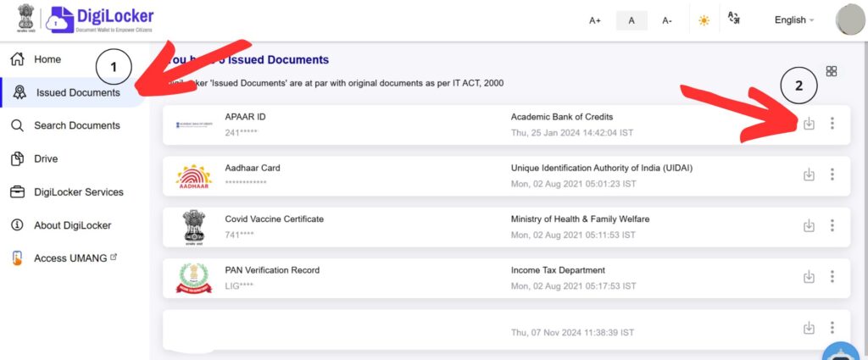Download the PAN Verification Record
868x360 pixels.
coord(809,276)
